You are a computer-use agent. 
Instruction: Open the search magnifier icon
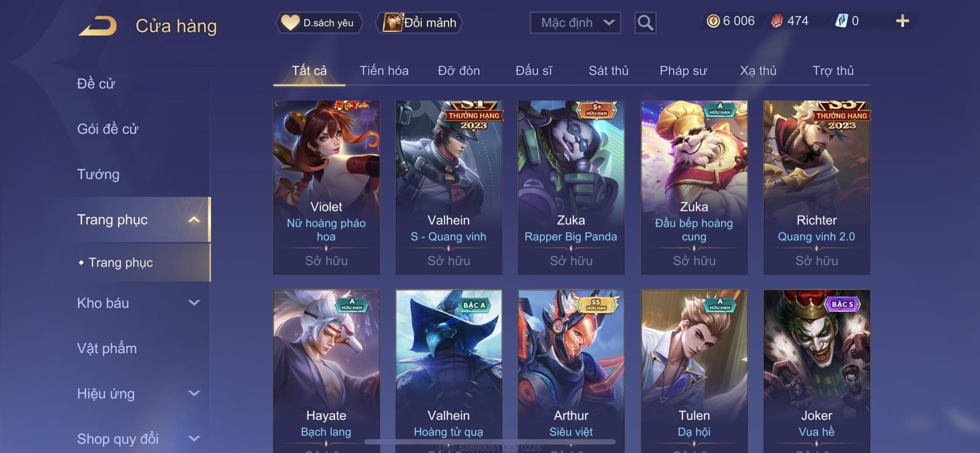click(645, 22)
